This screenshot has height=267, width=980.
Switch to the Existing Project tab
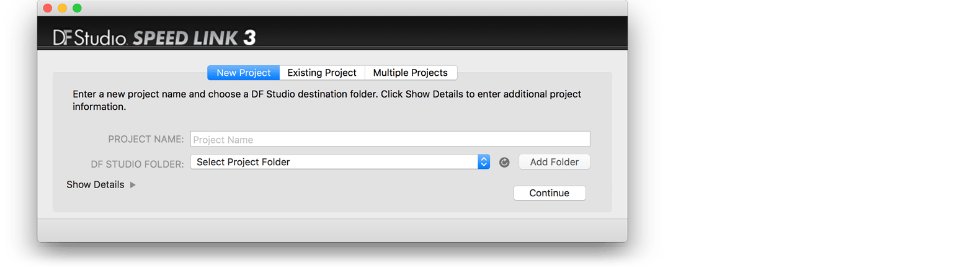322,73
